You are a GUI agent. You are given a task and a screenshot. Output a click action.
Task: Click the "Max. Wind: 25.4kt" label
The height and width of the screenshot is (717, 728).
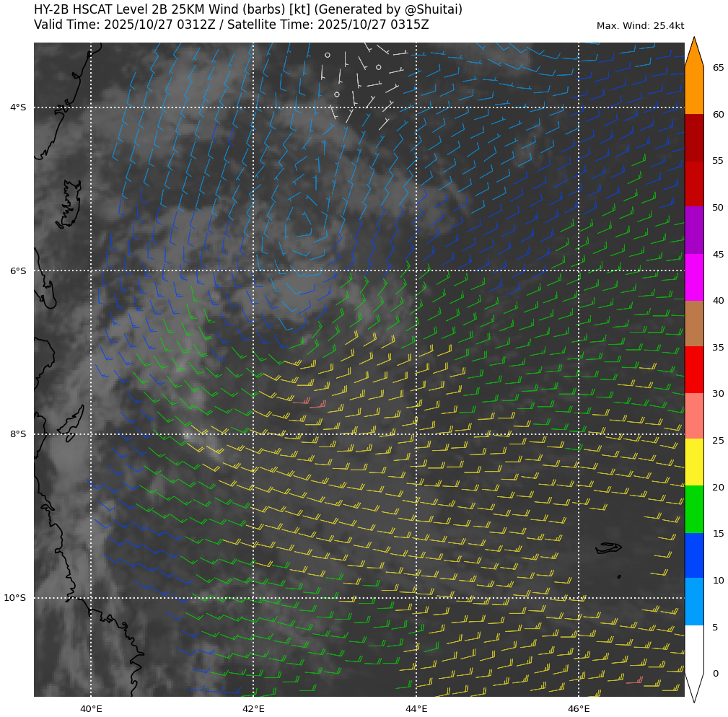[640, 26]
